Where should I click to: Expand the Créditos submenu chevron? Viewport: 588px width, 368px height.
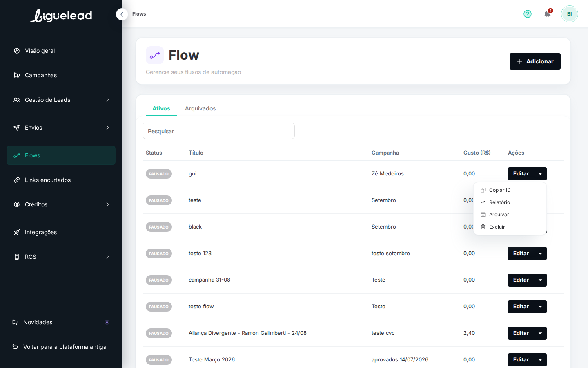click(107, 204)
